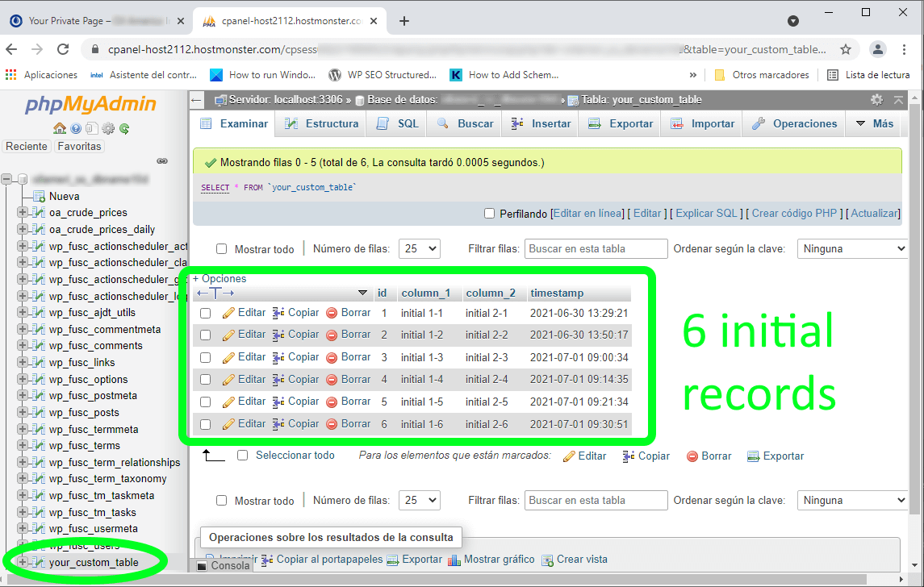The width and height of the screenshot is (924, 587).
Task: Click pencil Editar icon for row id 4
Action: pos(228,380)
